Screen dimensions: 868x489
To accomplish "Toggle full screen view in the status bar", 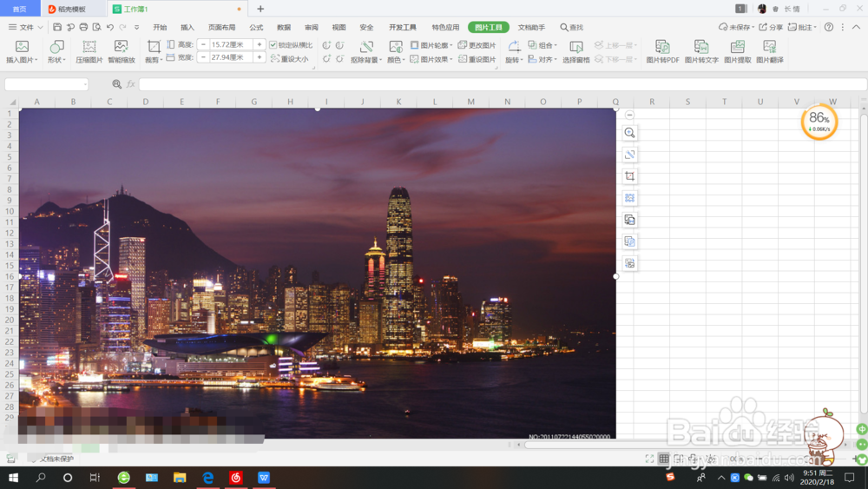I will 649,459.
